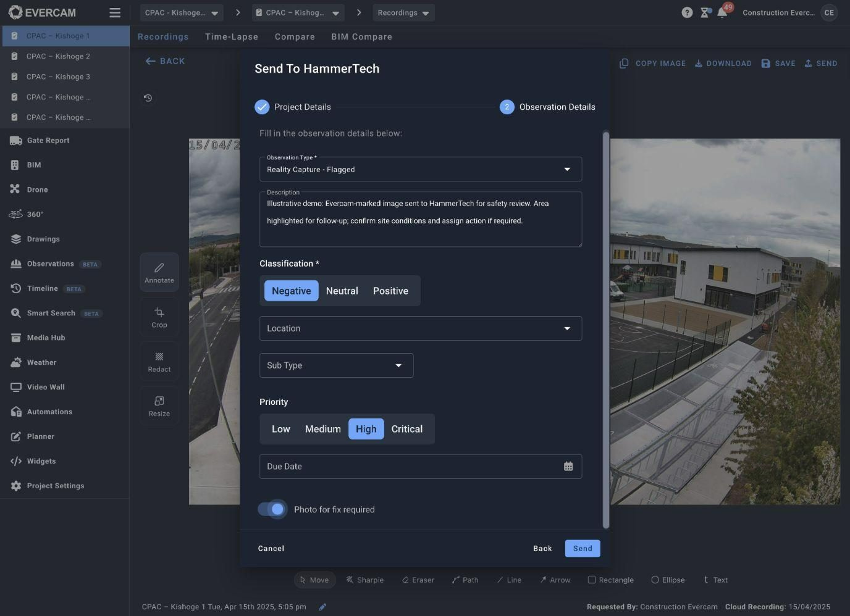850x616 pixels.
Task: Set priority to High
Action: coord(366,429)
